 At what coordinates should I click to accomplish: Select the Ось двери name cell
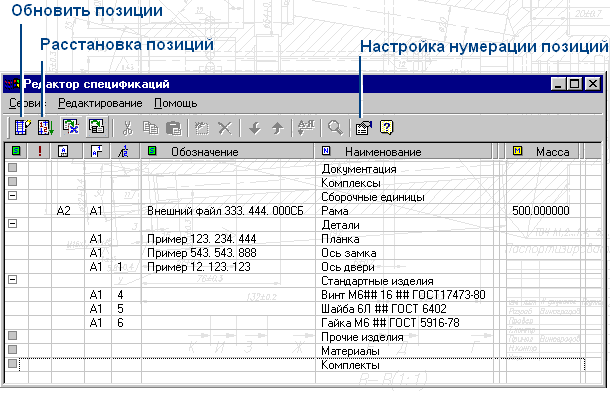point(348,267)
